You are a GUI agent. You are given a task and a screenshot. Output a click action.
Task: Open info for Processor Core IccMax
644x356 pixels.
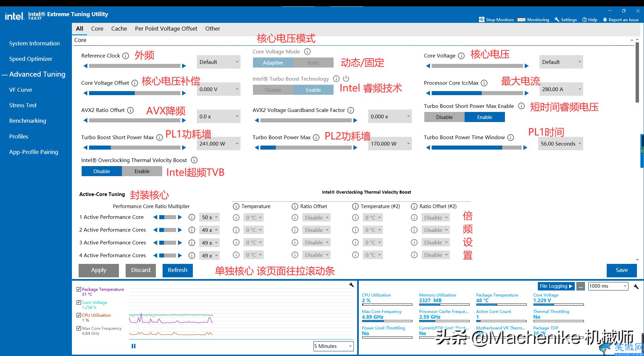tap(484, 83)
